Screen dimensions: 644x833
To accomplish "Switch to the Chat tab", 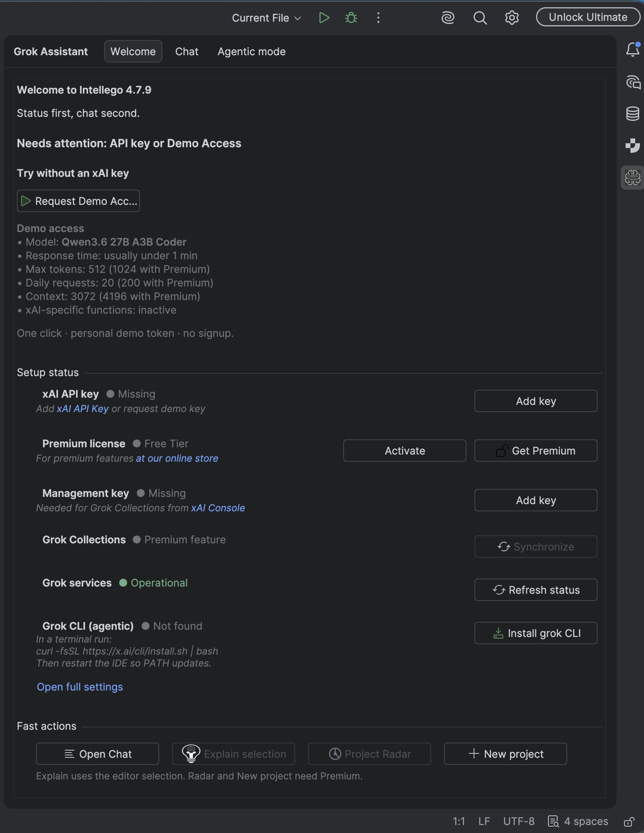I will [187, 51].
